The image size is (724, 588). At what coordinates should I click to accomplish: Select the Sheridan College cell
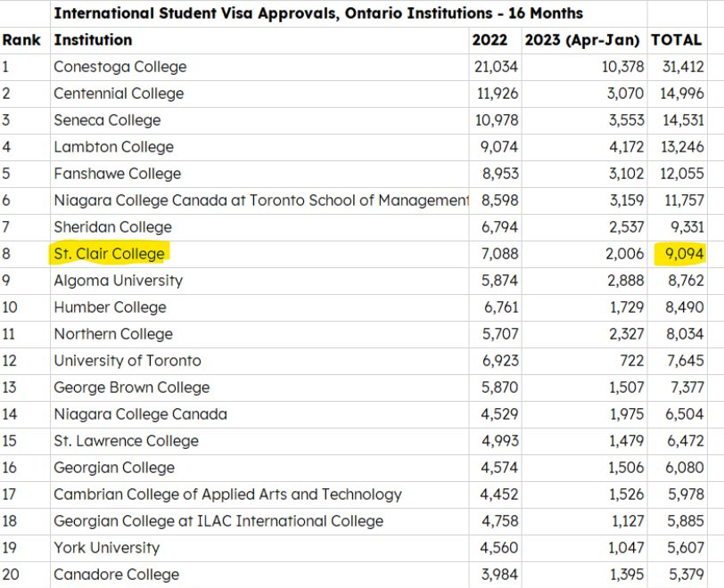pyautogui.click(x=259, y=227)
